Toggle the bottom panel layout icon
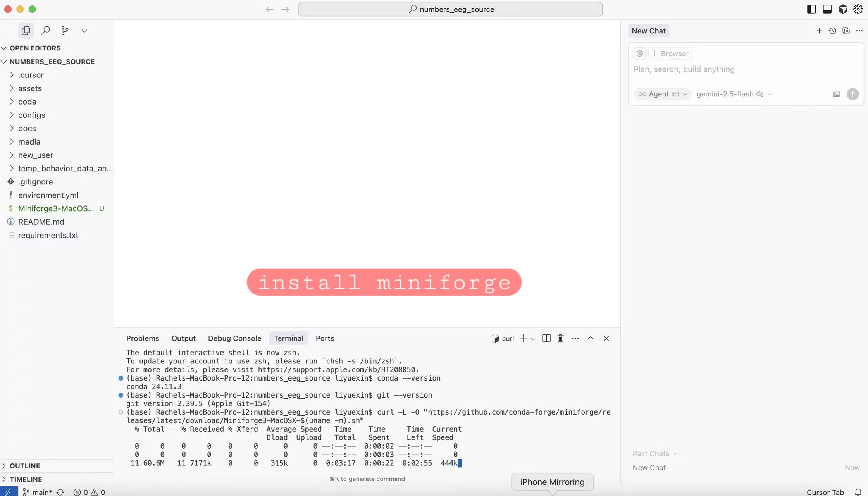This screenshot has width=868, height=496. [x=827, y=9]
